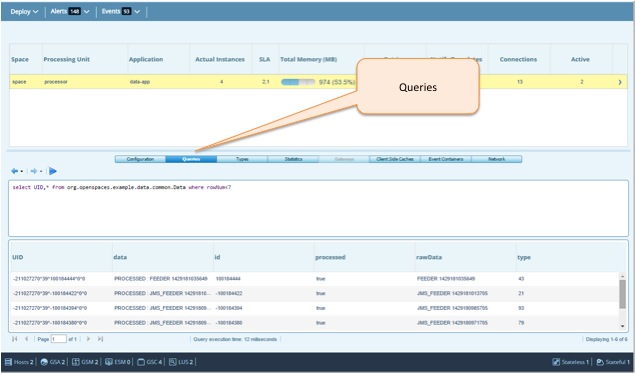Select the row with id 100184444
The width and height of the screenshot is (636, 374).
[x=315, y=279]
